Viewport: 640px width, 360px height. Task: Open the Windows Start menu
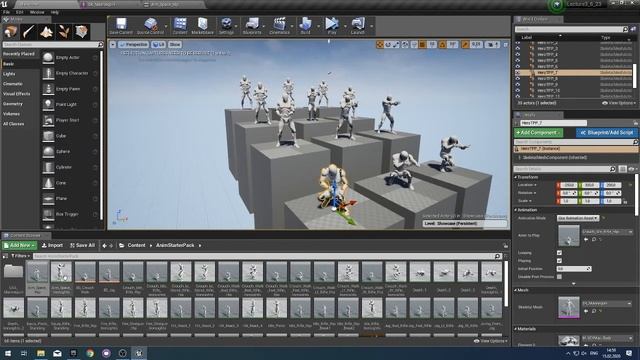8,353
